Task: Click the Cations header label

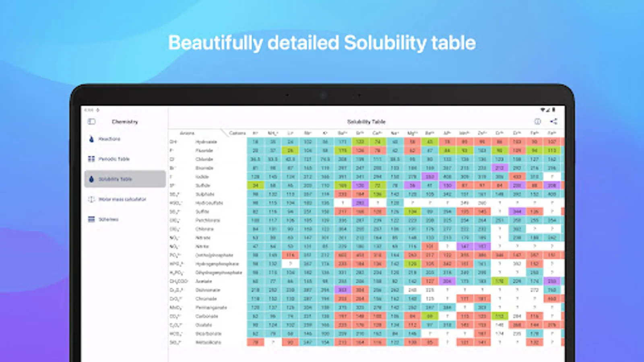Action: pos(237,133)
